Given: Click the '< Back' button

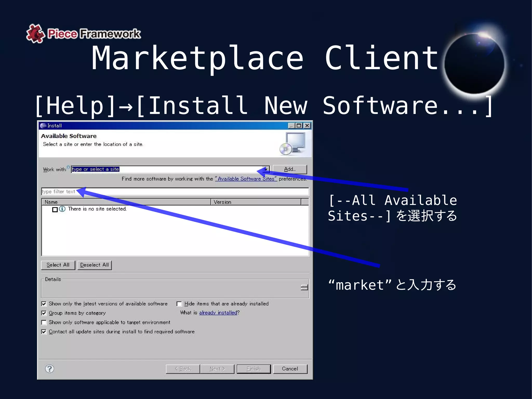Looking at the screenshot, I should [183, 369].
